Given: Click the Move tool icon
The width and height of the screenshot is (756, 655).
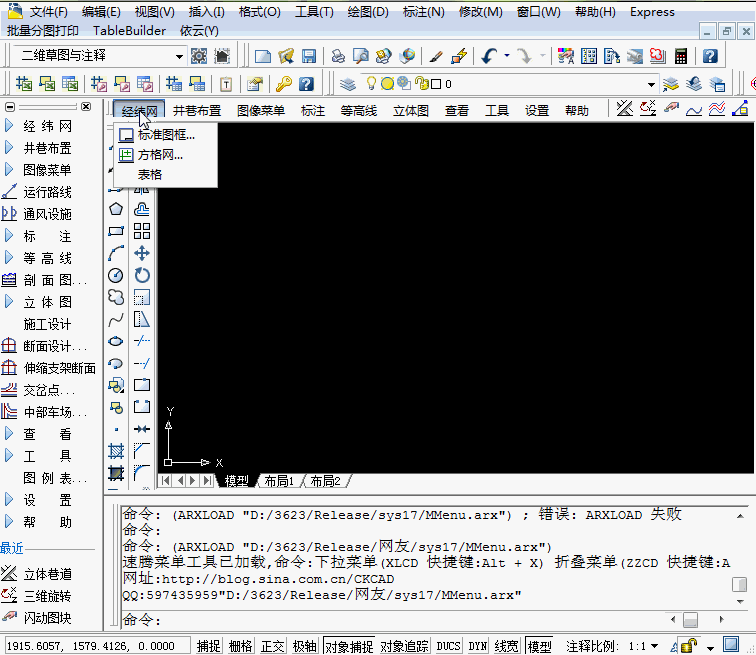Looking at the screenshot, I should pyautogui.click(x=142, y=253).
